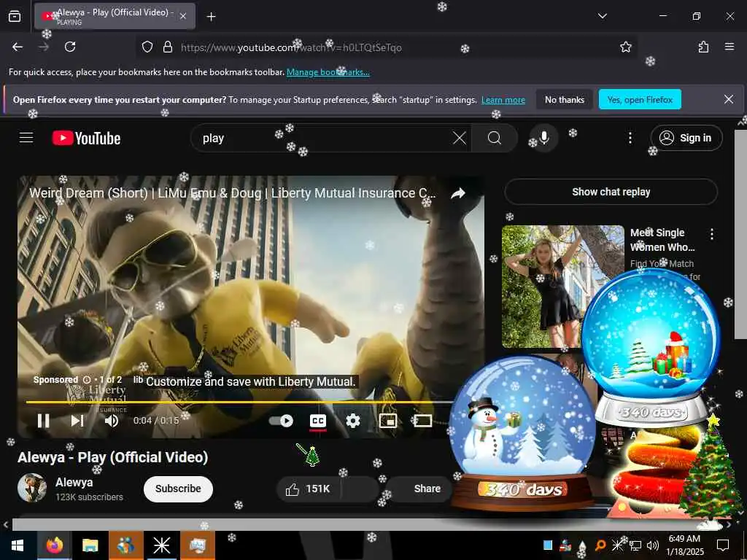
Task: Like the video with 151K likes
Action: coord(309,489)
